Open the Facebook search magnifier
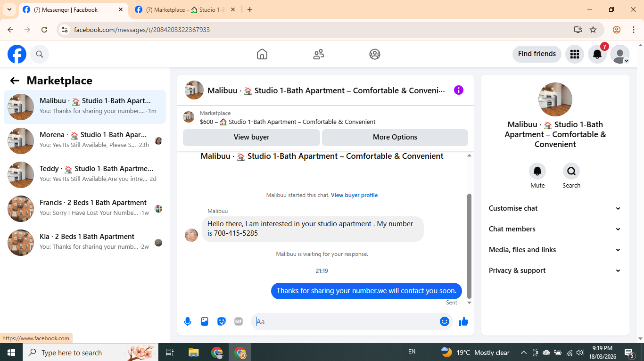Viewport: 644px width, 361px height. tap(40, 54)
